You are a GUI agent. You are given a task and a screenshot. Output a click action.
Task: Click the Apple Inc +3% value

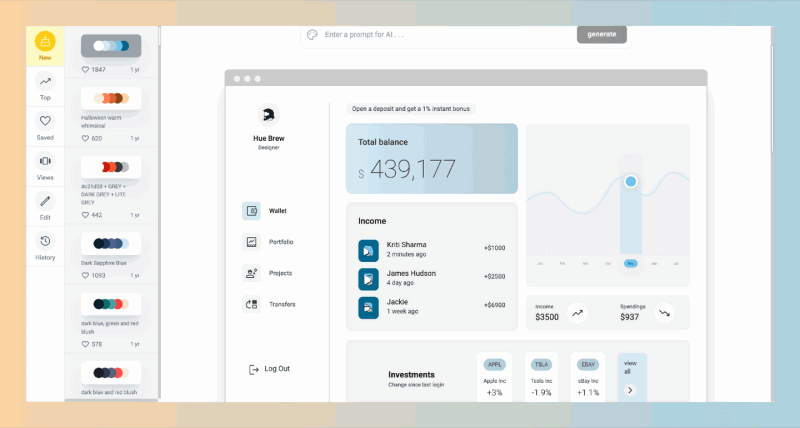[x=494, y=393]
